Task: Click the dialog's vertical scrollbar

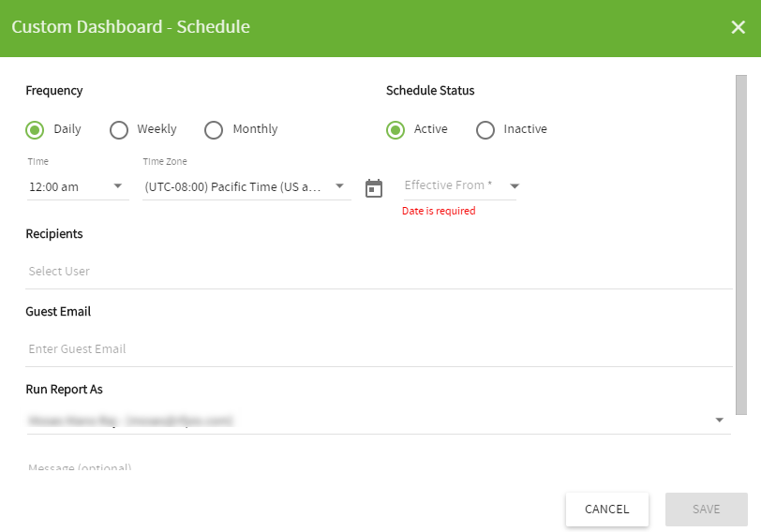Action: tap(741, 244)
